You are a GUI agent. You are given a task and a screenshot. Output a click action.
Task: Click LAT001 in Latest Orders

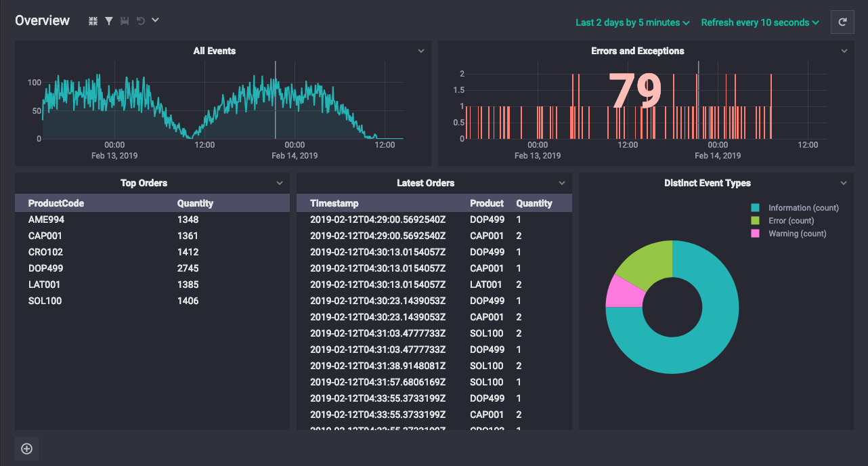coord(486,284)
